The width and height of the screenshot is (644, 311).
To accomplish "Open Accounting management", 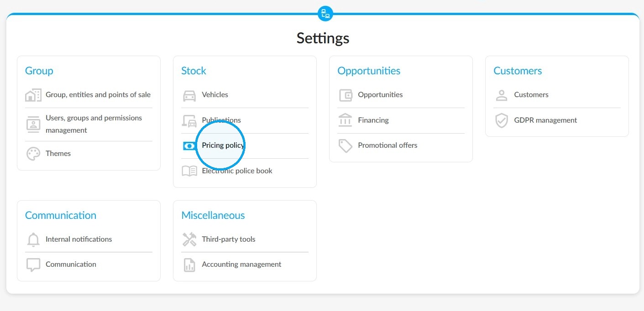I will click(241, 264).
